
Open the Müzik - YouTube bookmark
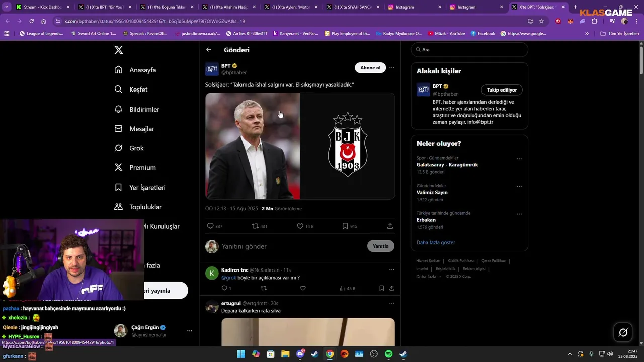[446, 33]
